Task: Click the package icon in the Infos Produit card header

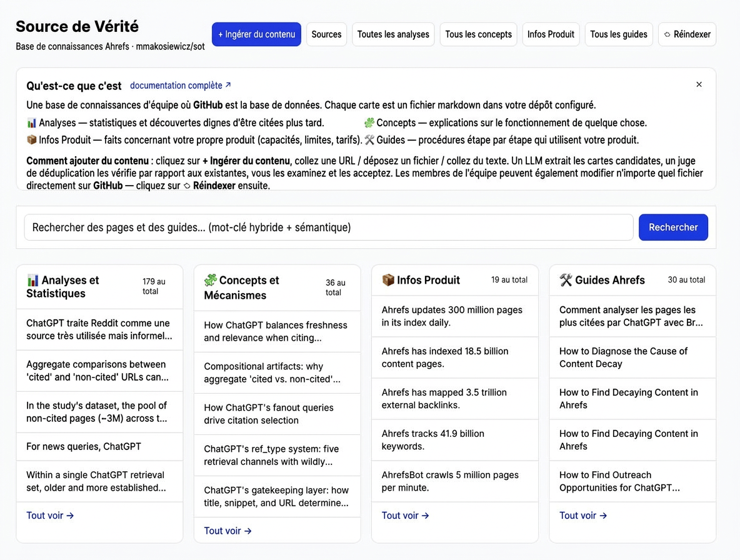Action: pos(388,280)
